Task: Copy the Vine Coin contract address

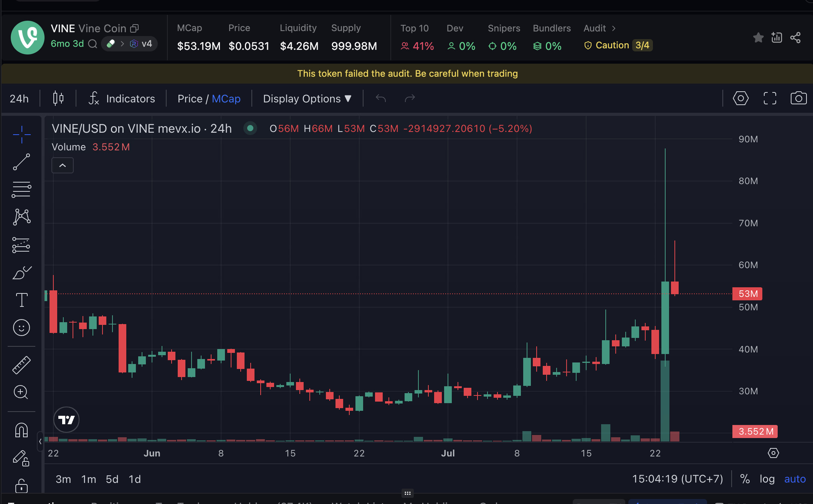Action: pos(134,28)
